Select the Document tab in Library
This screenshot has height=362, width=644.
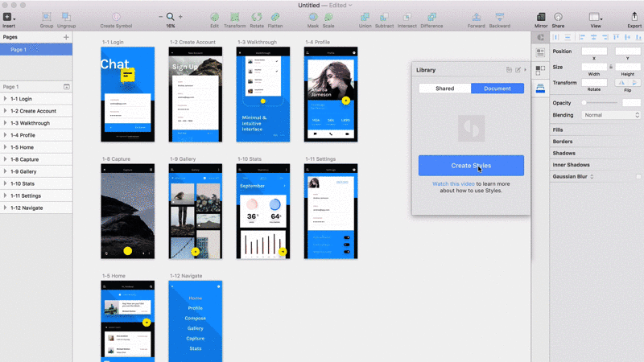click(497, 88)
